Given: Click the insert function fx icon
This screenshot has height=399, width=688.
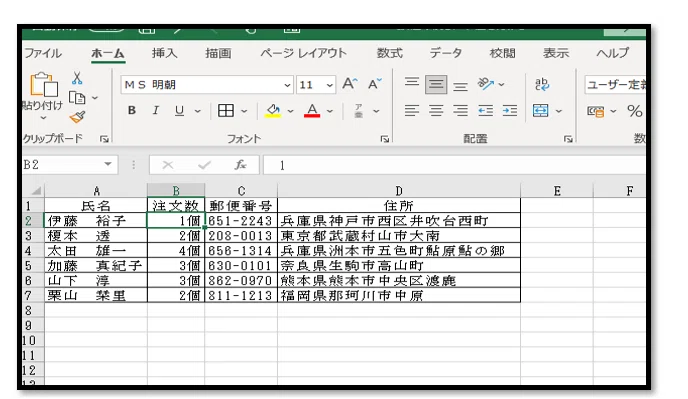Looking at the screenshot, I should pos(240,165).
